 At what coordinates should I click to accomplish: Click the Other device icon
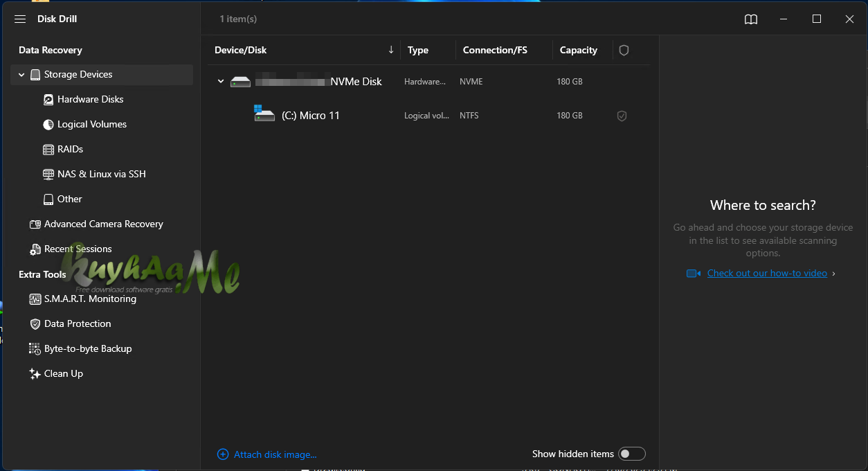(48, 199)
